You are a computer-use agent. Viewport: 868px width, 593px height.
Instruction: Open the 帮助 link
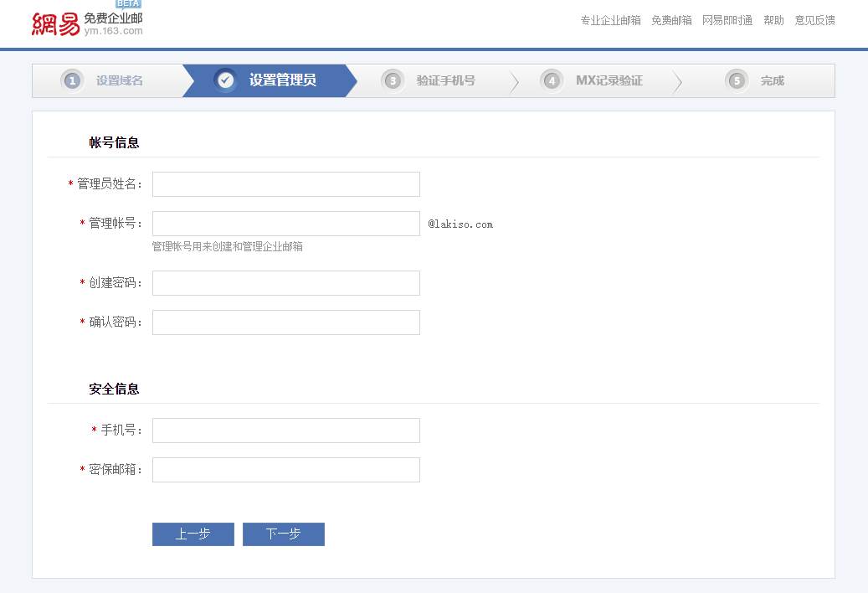pyautogui.click(x=773, y=20)
